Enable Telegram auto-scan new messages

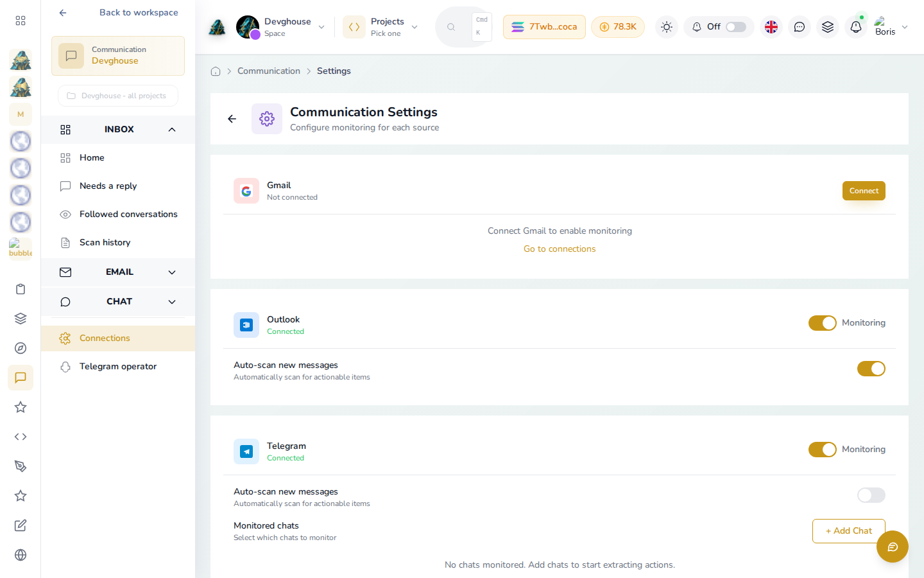point(871,495)
